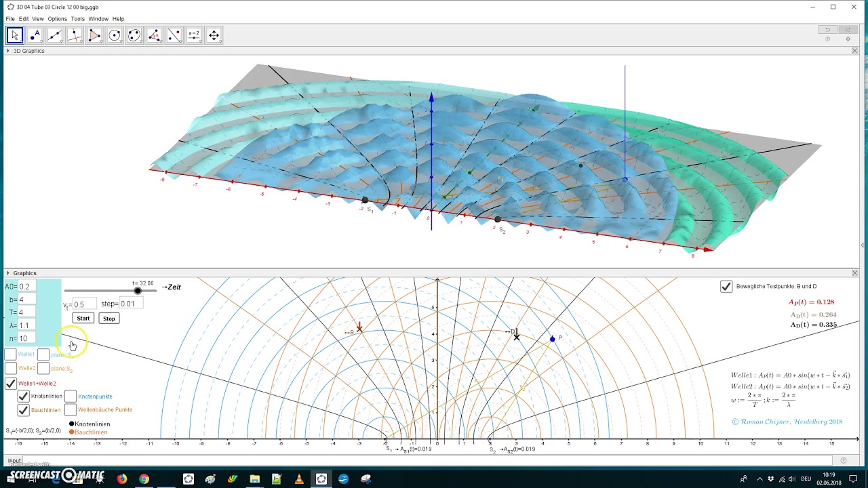Click the DEU language indicator
868x488 pixels.
click(806, 479)
